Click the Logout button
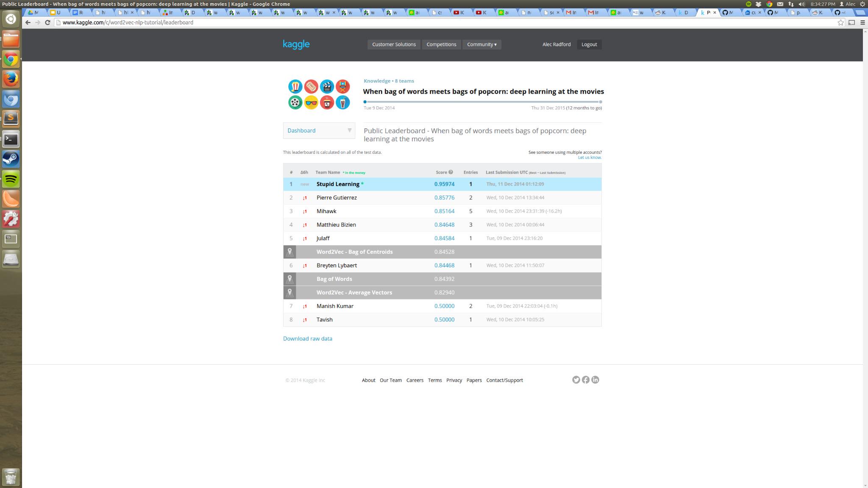The image size is (868, 488). pos(589,44)
